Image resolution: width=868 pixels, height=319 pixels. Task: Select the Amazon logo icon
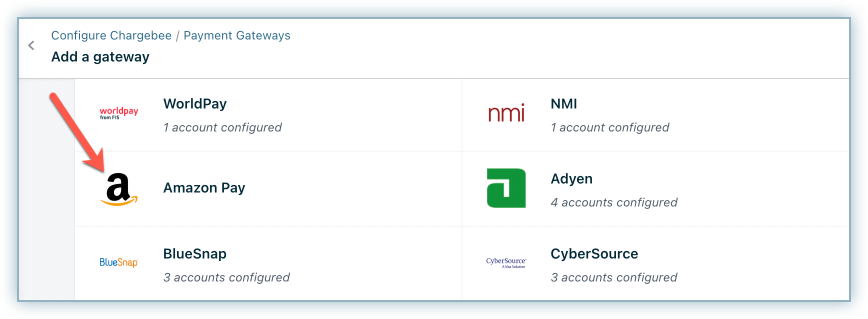[x=118, y=190]
